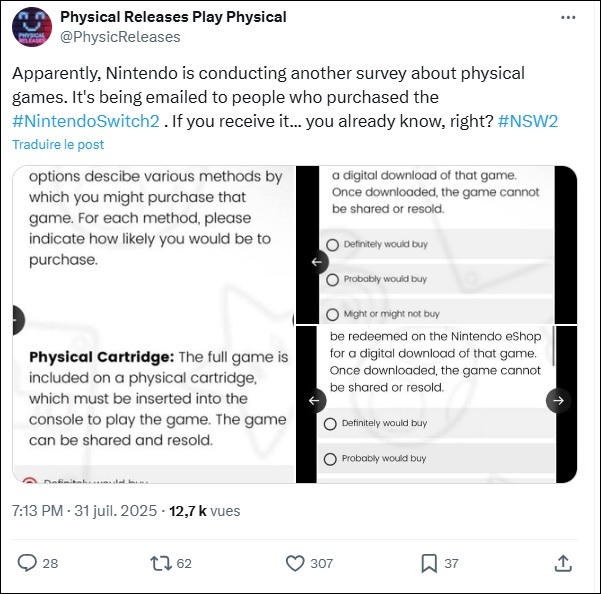The width and height of the screenshot is (601, 594).
Task: Open the @PhysicReleases handle
Action: (120, 37)
